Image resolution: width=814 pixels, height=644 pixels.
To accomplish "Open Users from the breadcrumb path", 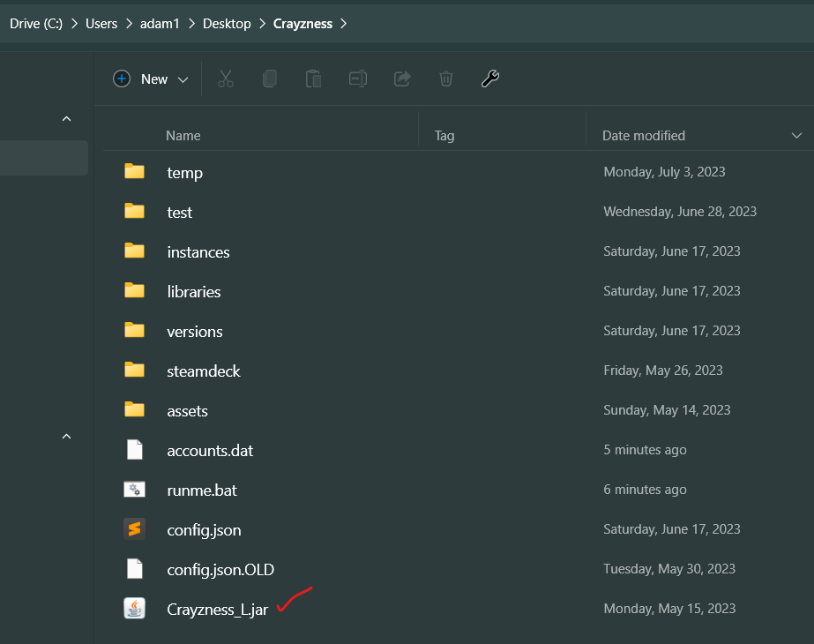I will (101, 23).
